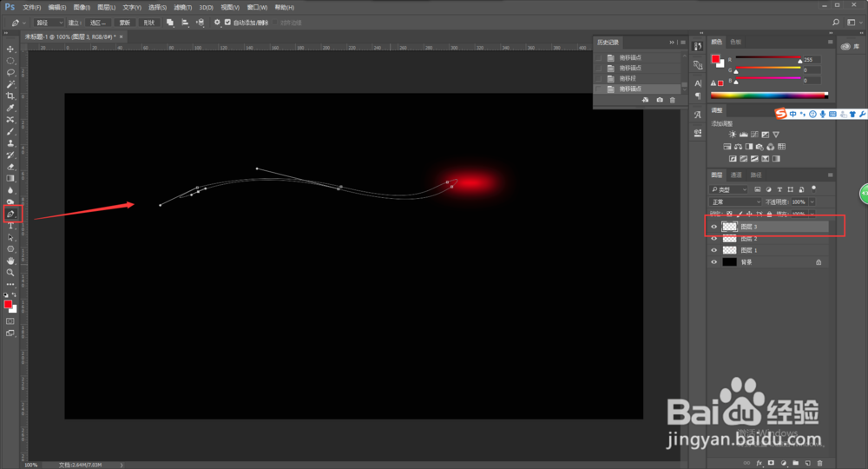868x469 pixels.
Task: Select the Zoom tool
Action: tap(10, 273)
